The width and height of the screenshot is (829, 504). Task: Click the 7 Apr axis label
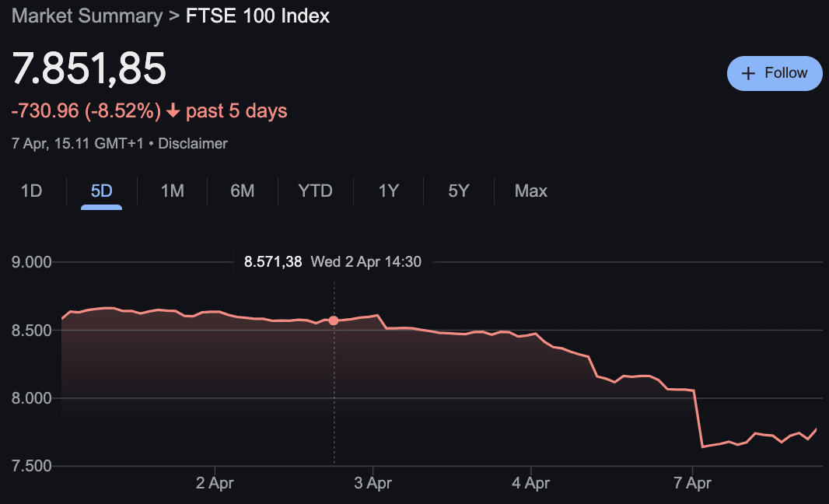coord(692,482)
